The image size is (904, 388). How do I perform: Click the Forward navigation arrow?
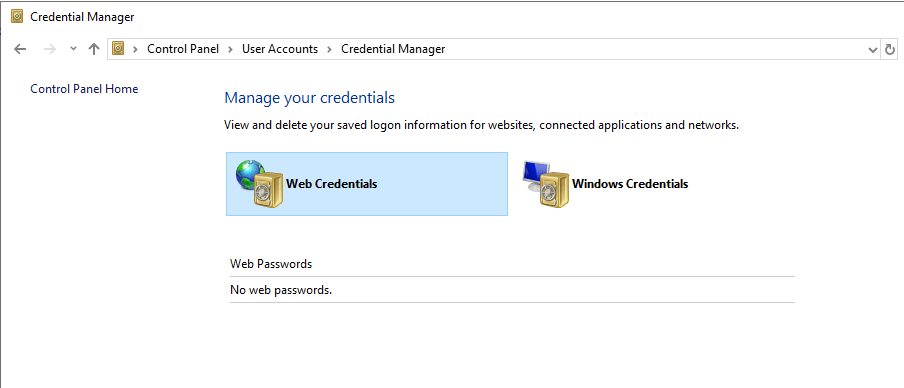[x=50, y=49]
